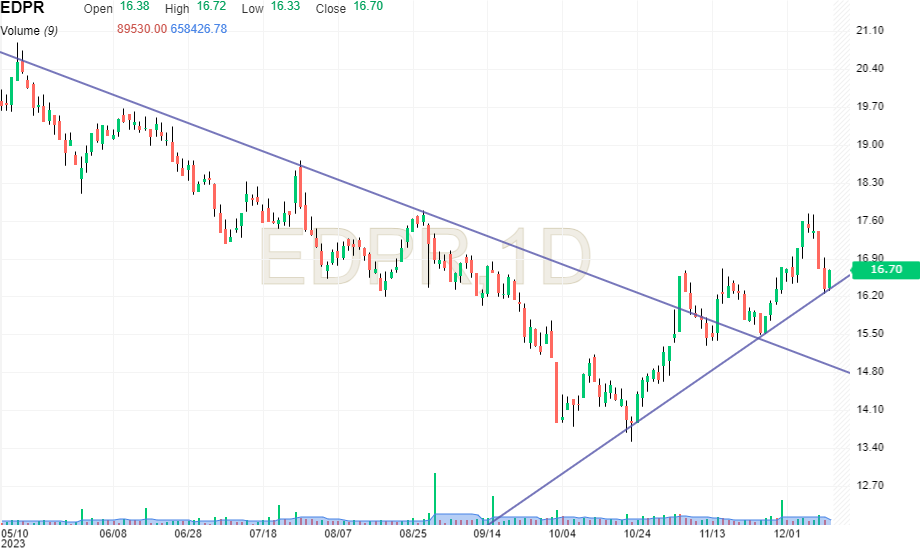Click the tallest green volume bar near 08/25

tap(435, 497)
